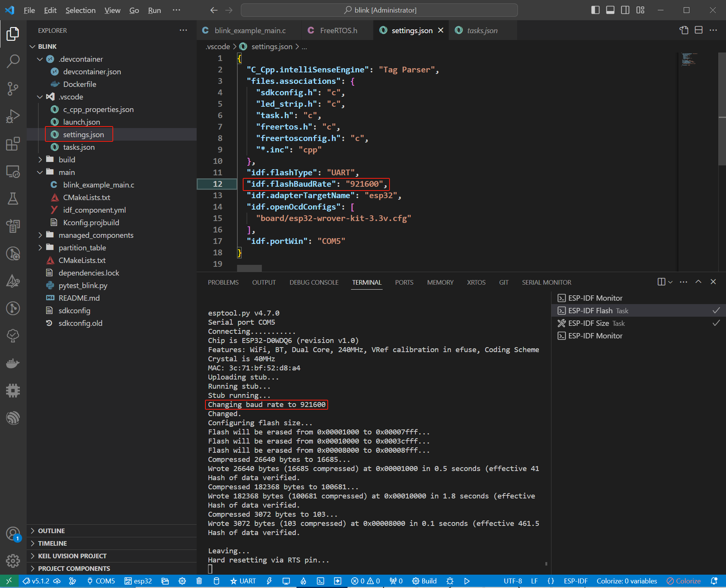Open the Source Control view
The image size is (726, 588).
(13, 88)
